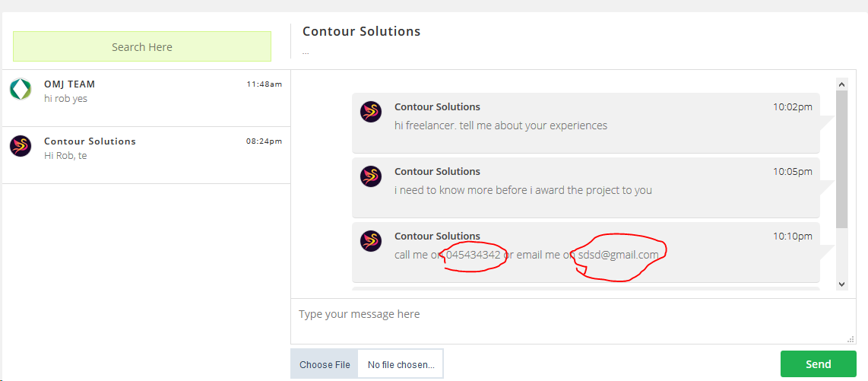Click scrollbar down arrow in the chat pane
Screen dimensions: 868x381
coord(841,284)
